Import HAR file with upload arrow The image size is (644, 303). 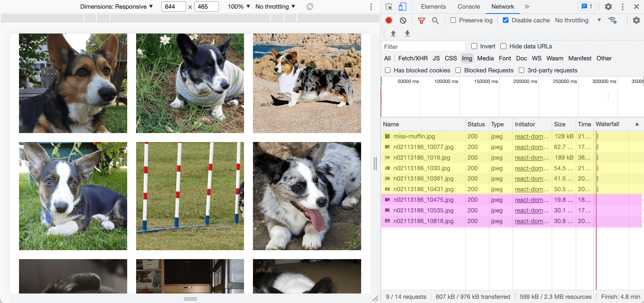(393, 34)
